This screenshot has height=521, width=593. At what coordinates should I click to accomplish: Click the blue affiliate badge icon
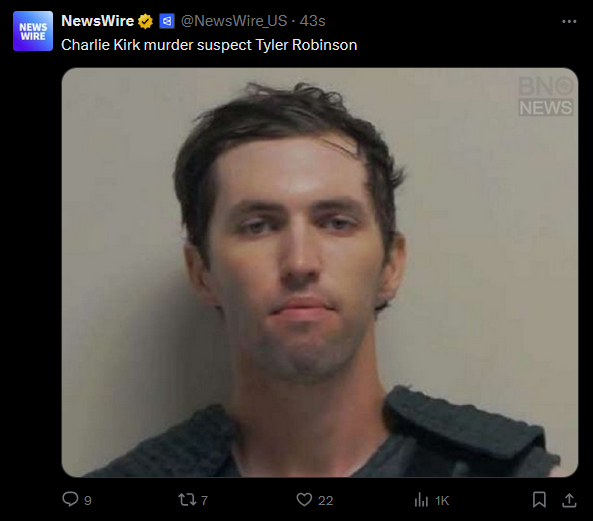click(x=167, y=21)
